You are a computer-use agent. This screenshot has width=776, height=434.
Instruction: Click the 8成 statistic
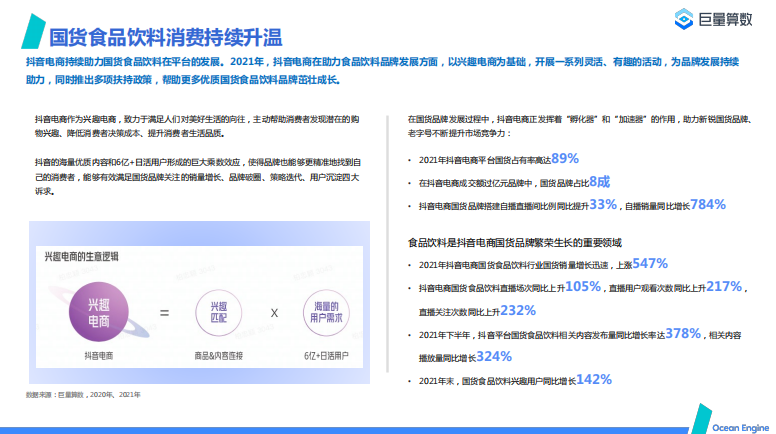599,182
